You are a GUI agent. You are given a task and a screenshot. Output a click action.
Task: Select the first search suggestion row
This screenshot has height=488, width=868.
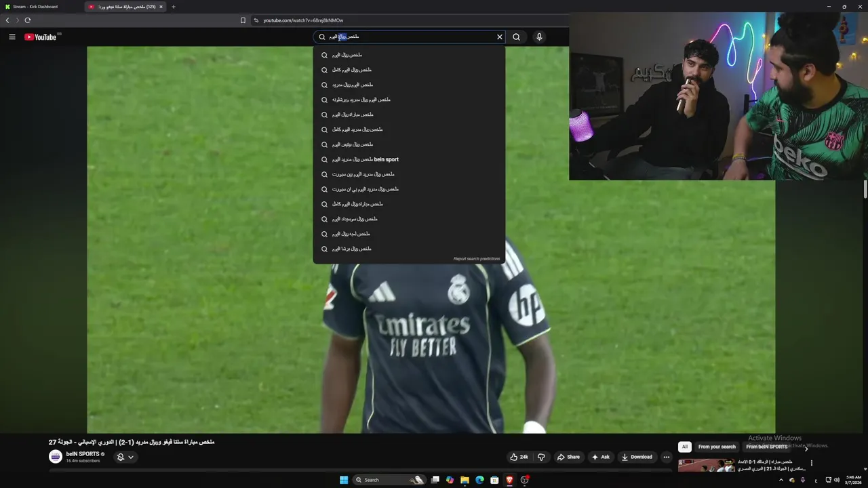pyautogui.click(x=409, y=55)
